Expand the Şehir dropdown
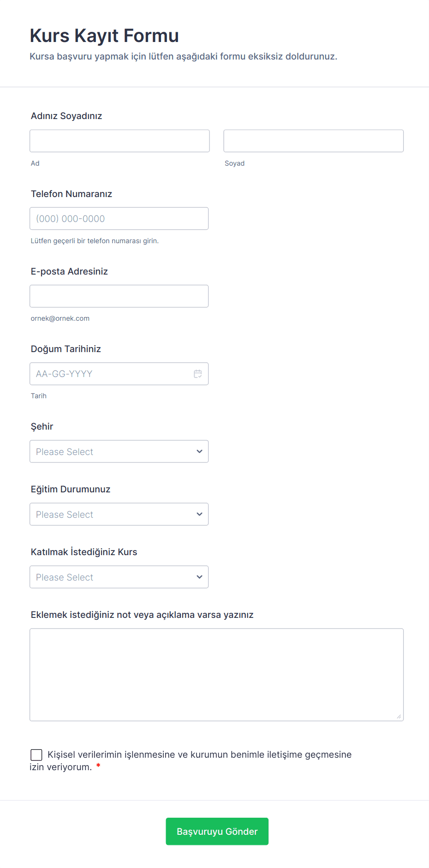The image size is (429, 868). (x=119, y=452)
